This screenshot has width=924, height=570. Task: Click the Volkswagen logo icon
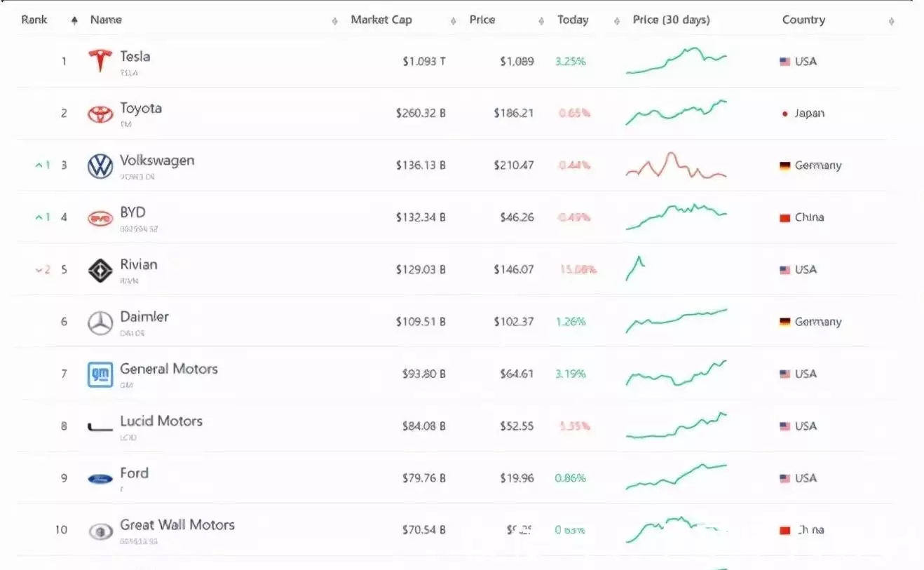100,166
